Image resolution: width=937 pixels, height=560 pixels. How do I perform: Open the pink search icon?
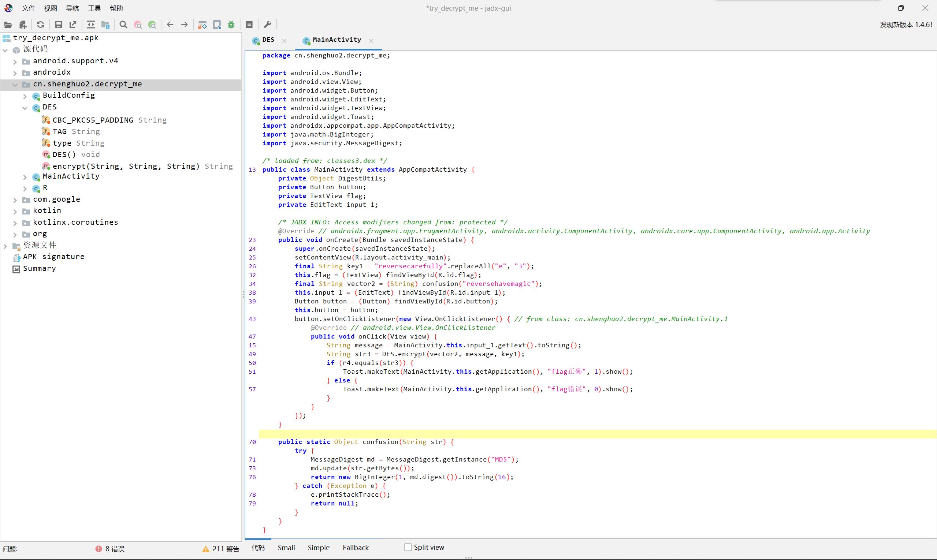[x=138, y=25]
